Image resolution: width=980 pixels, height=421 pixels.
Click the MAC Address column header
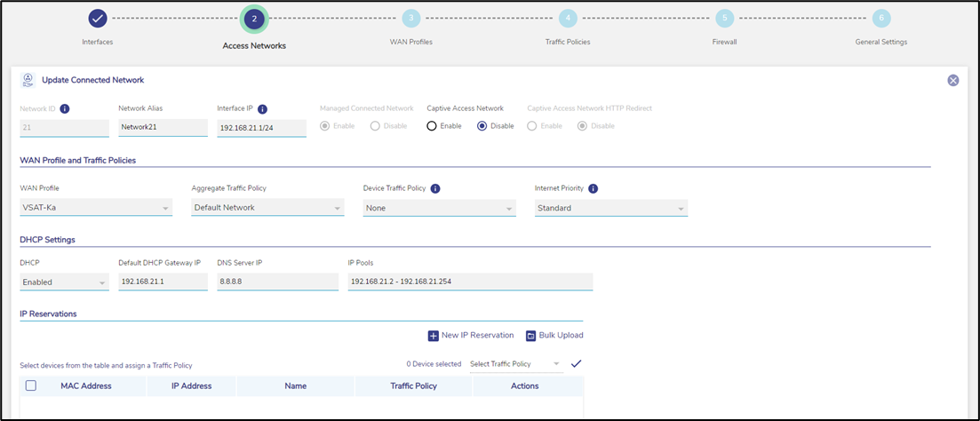pos(85,386)
